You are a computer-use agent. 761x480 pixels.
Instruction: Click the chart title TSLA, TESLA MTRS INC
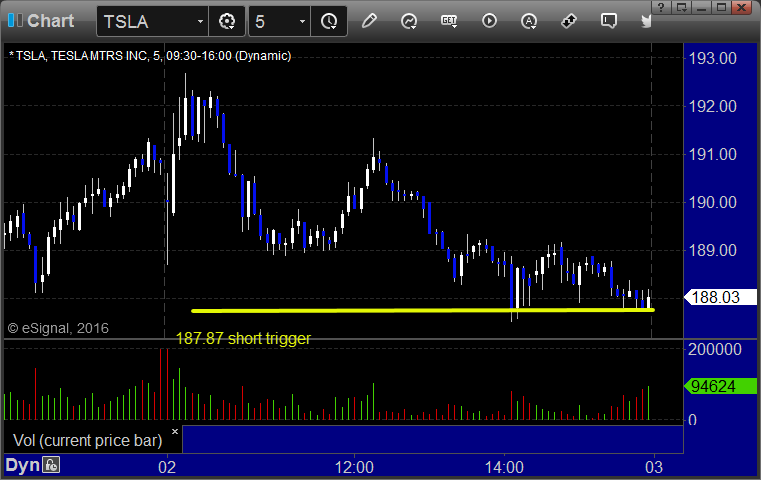(x=150, y=56)
